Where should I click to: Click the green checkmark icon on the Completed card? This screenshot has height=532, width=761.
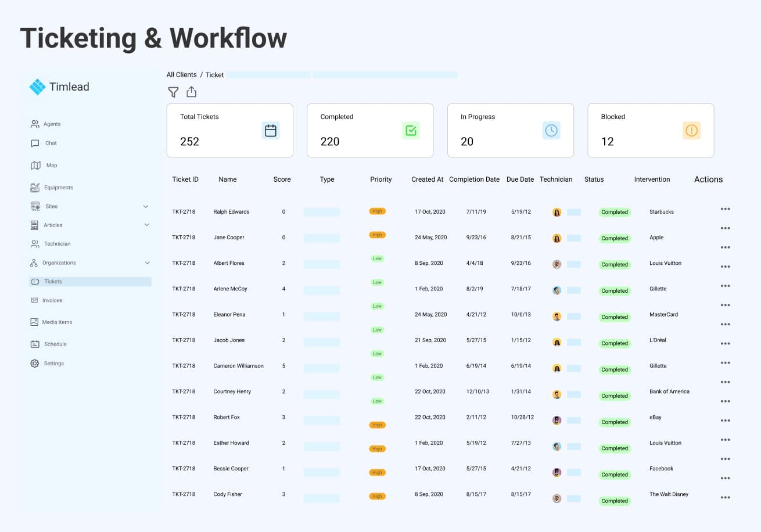point(411,130)
